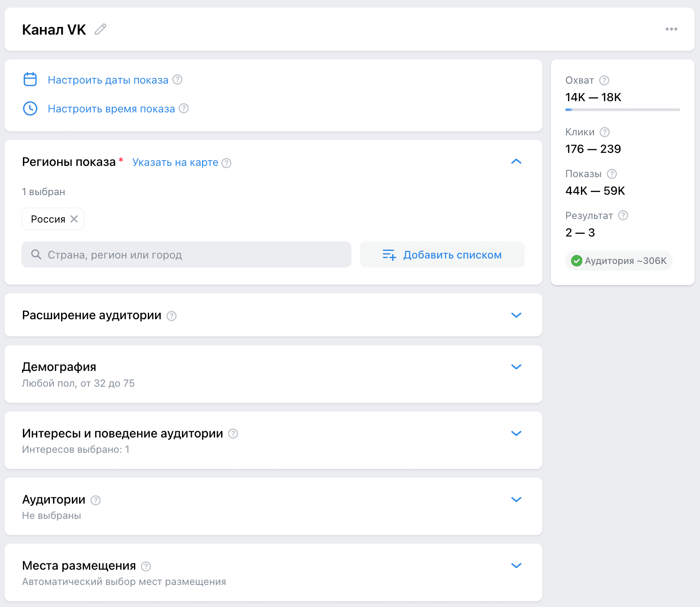The height and width of the screenshot is (607, 700).
Task: Click the Канал VK title text
Action: coord(54,30)
